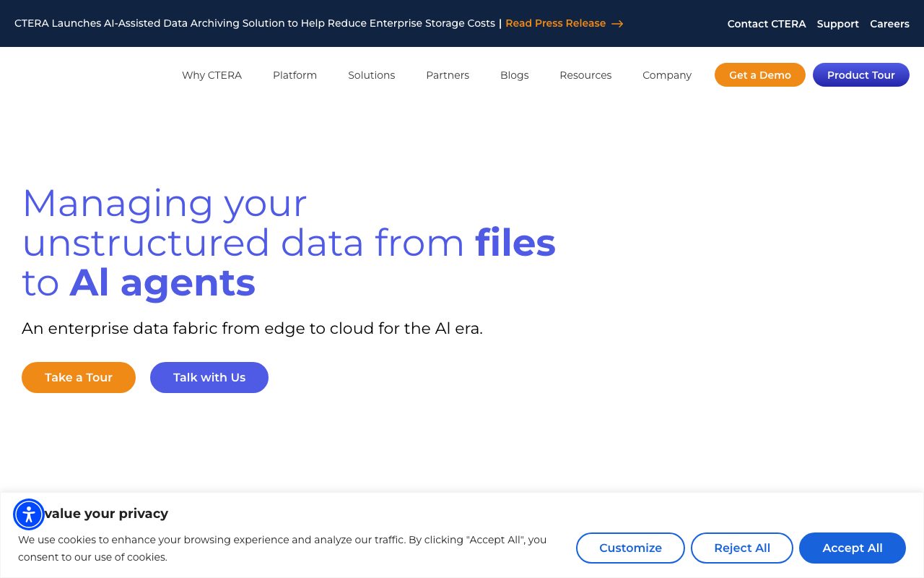Click the value your privacy heading
The image size is (924, 578).
pyautogui.click(x=106, y=514)
